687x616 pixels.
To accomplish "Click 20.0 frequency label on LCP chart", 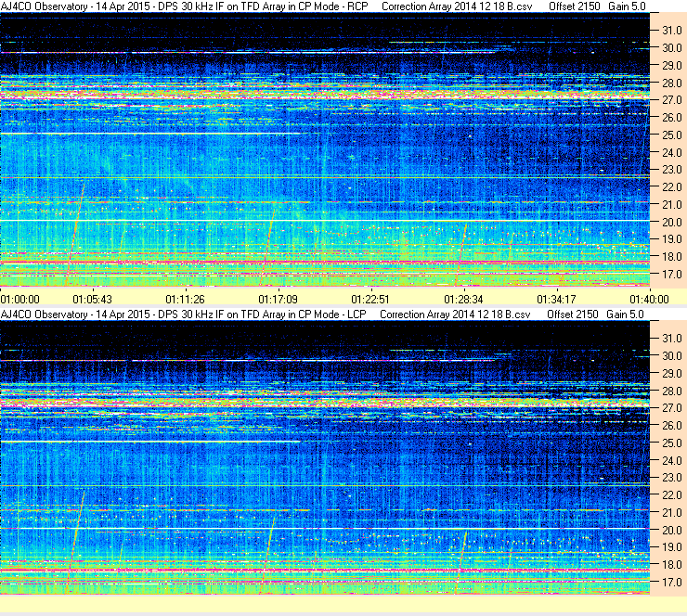I will coord(671,530).
